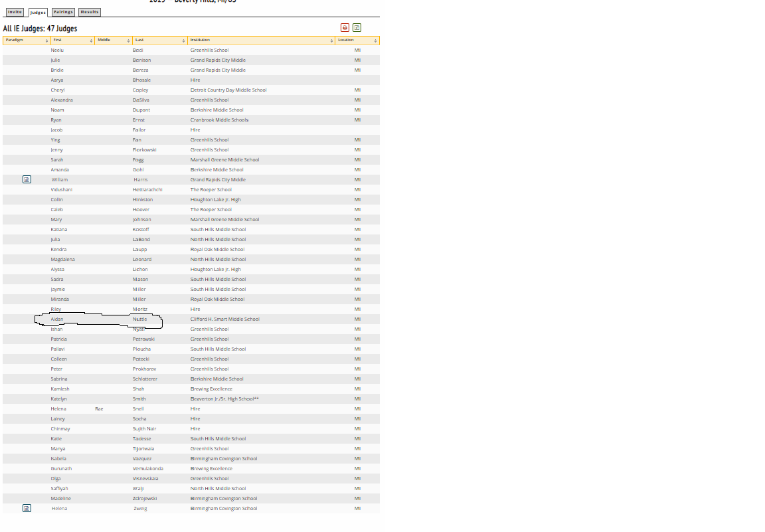Screen dimensions: 765x532
Task: Click the last name Vemulakonda
Action: point(148,468)
